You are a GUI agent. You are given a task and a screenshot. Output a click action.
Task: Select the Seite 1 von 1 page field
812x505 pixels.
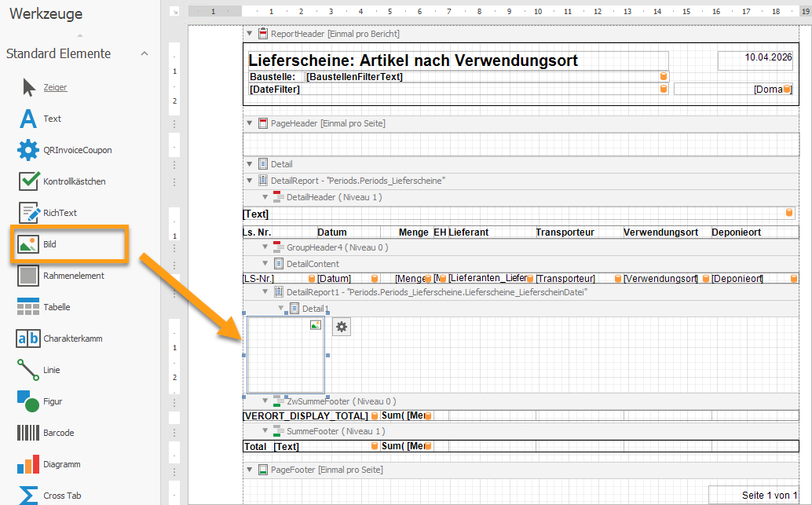(x=753, y=495)
